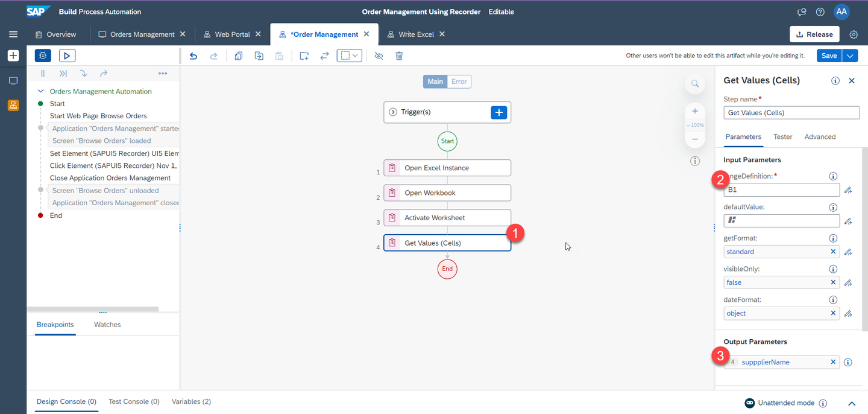Open the Advanced tab
868x414 pixels.
point(820,137)
